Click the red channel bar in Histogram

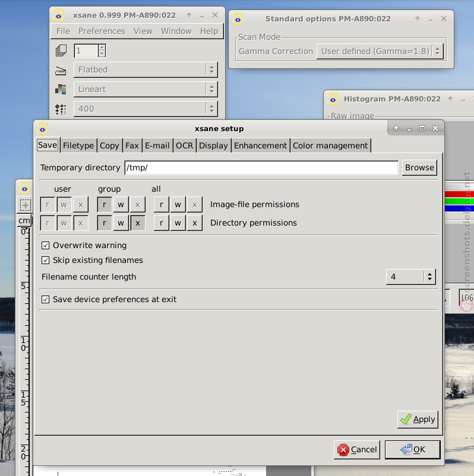[x=459, y=194]
